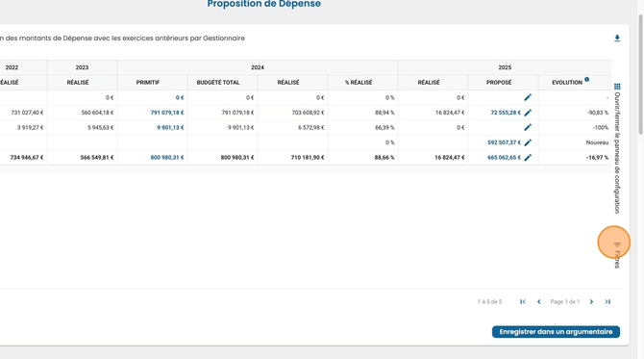Image resolution: width=644 pixels, height=359 pixels.
Task: Click Enregistrer dans un argumentaire button
Action: 556,332
